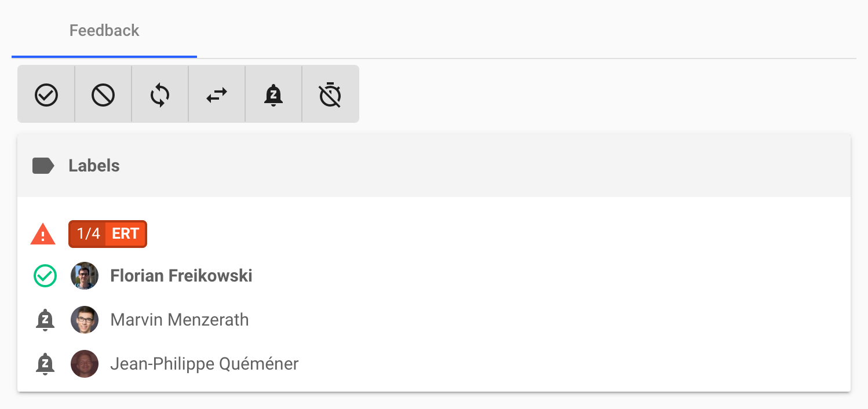The height and width of the screenshot is (409, 868).
Task: Open Jean-Philippe Quéméner's avatar
Action: coord(85,364)
